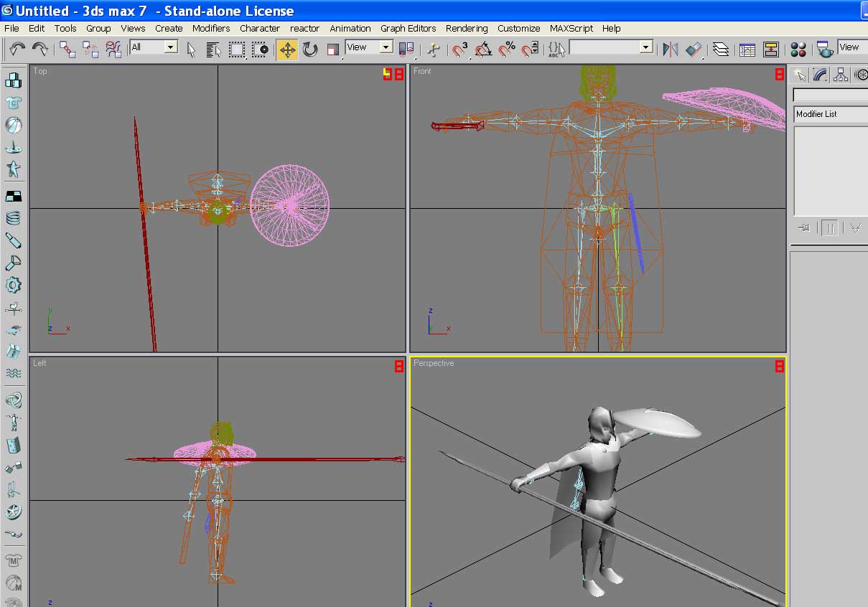Pick the Select Object arrow tool

(191, 50)
